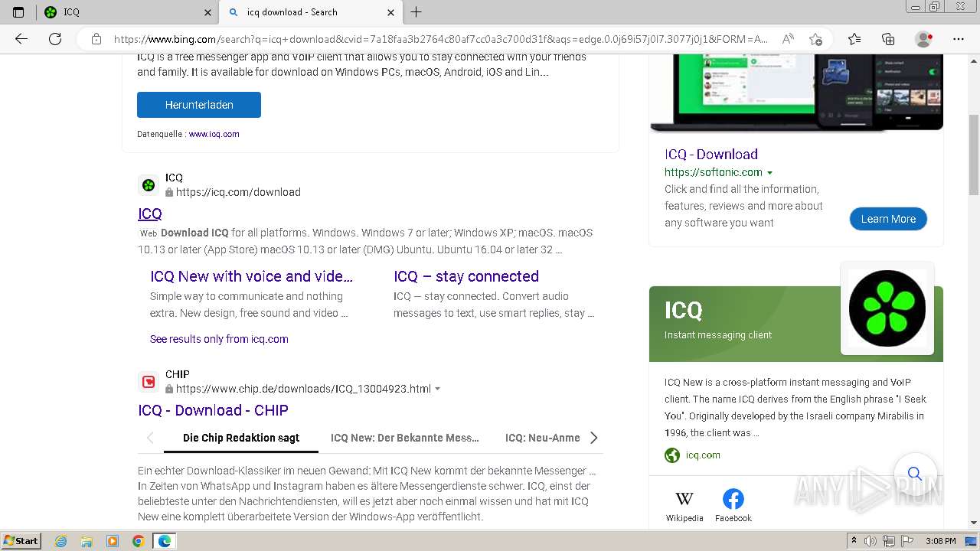This screenshot has height=551, width=980.
Task: Click the Herunterladen button
Action: coord(199,105)
